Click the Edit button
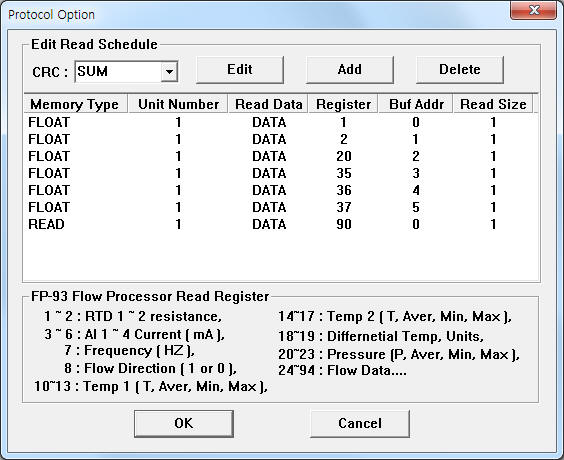The image size is (564, 460). click(x=240, y=70)
